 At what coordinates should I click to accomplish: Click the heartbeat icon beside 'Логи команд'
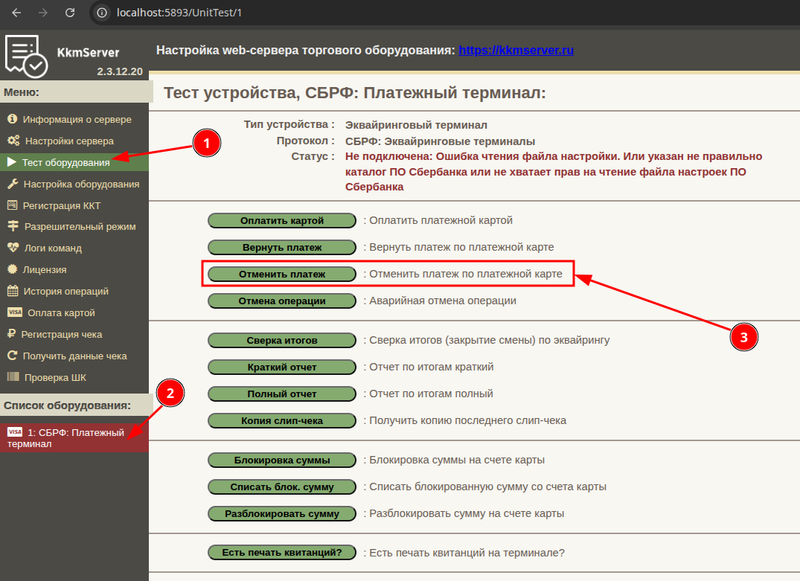pyautogui.click(x=13, y=248)
